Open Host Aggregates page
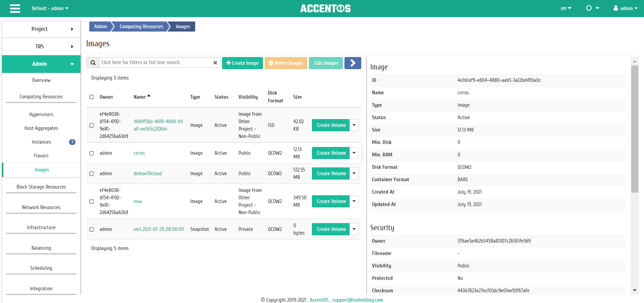This screenshot has height=303, width=644. (41, 128)
